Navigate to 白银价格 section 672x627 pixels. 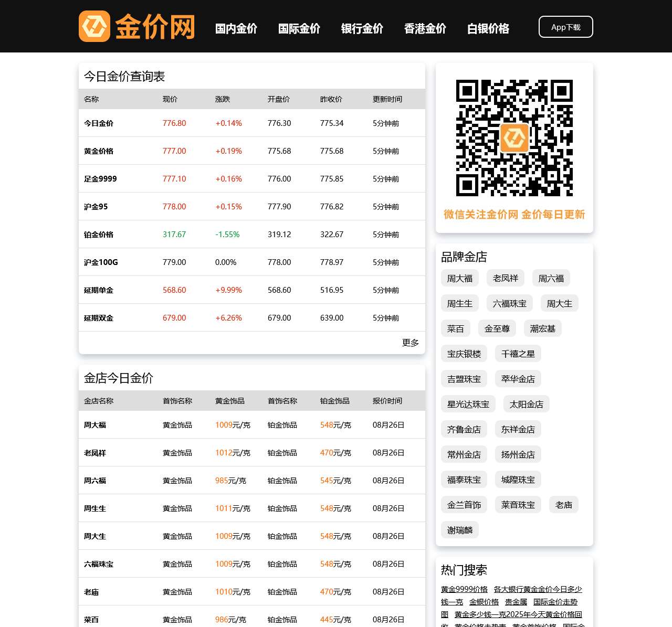click(x=488, y=29)
